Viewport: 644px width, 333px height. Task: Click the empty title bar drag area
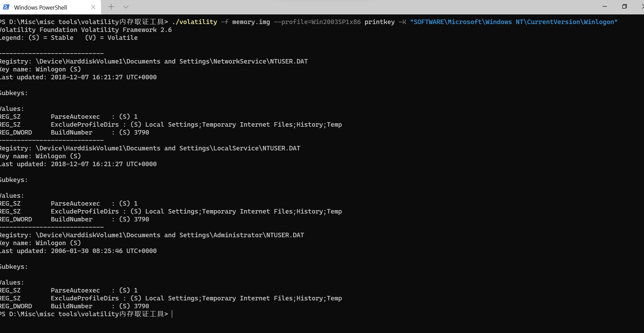point(344,7)
